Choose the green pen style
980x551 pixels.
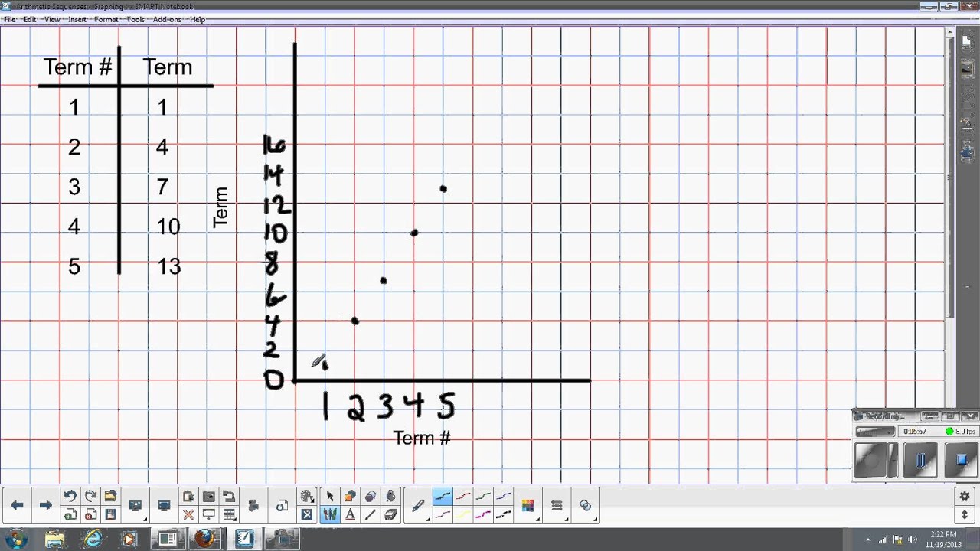[483, 496]
